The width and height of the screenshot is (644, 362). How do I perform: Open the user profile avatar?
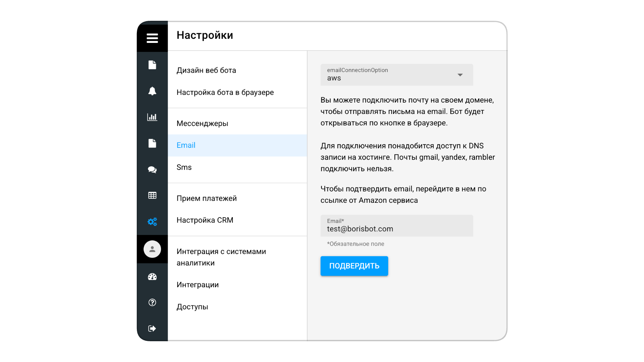(x=152, y=249)
